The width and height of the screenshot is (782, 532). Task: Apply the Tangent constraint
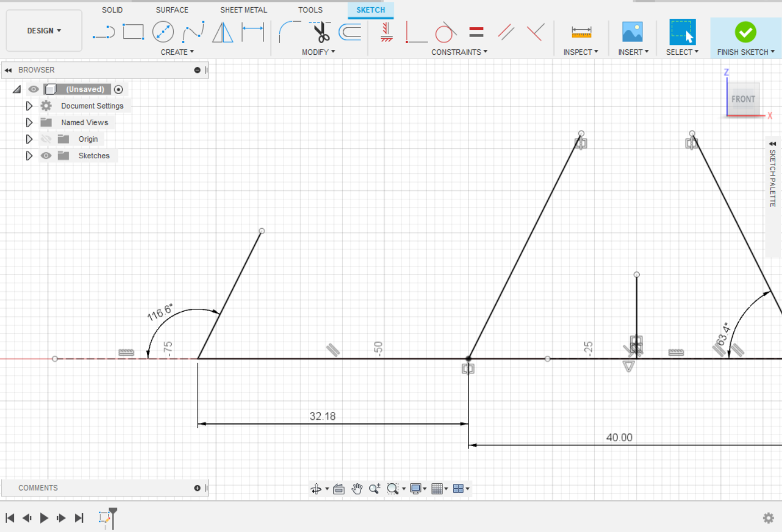445,32
